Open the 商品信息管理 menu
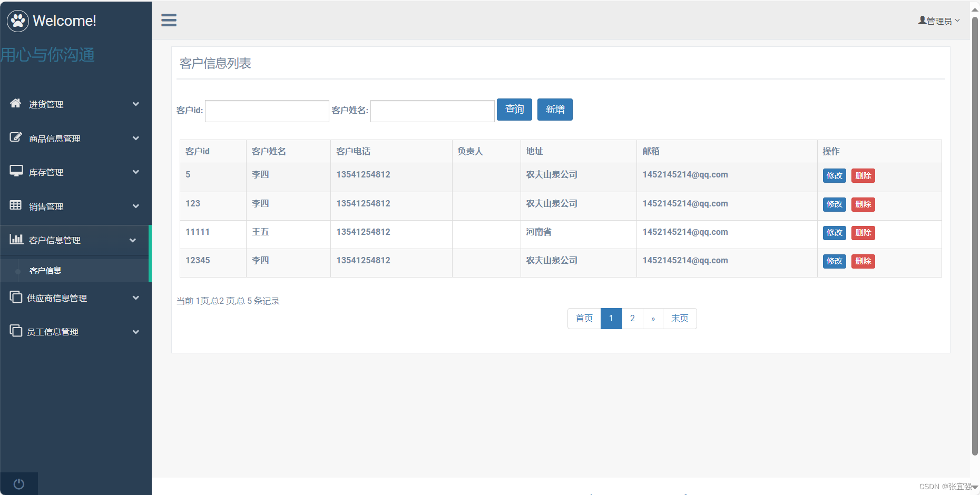Viewport: 980px width, 495px height. coord(75,138)
